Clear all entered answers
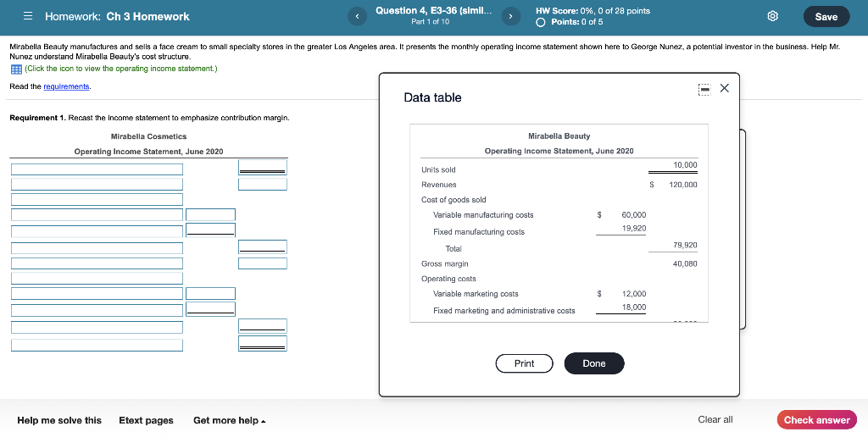868x443 pixels. (715, 420)
